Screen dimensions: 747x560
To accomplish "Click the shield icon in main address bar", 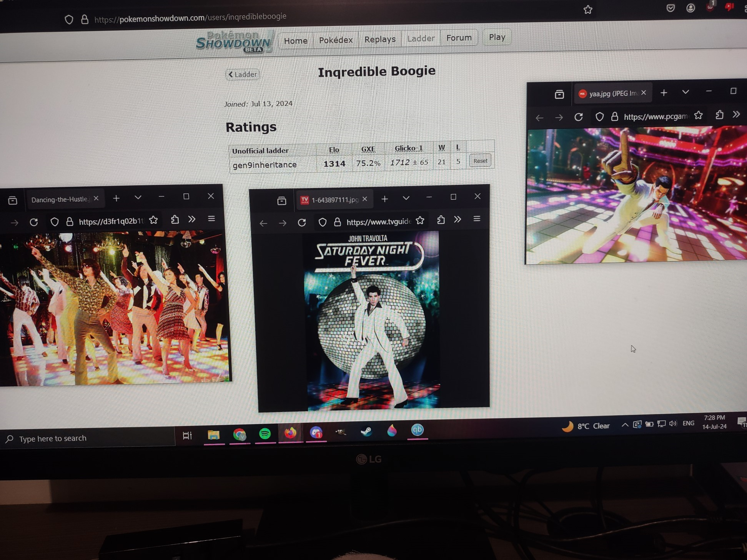I will click(x=69, y=20).
